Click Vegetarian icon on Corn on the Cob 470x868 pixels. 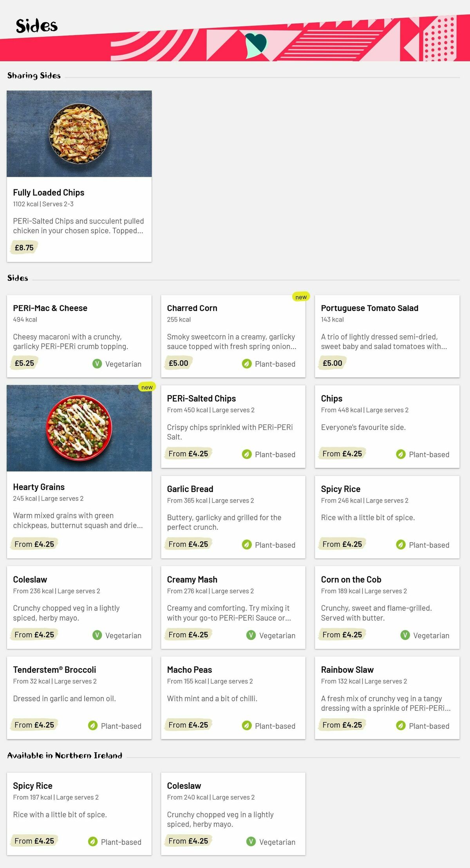(x=405, y=635)
